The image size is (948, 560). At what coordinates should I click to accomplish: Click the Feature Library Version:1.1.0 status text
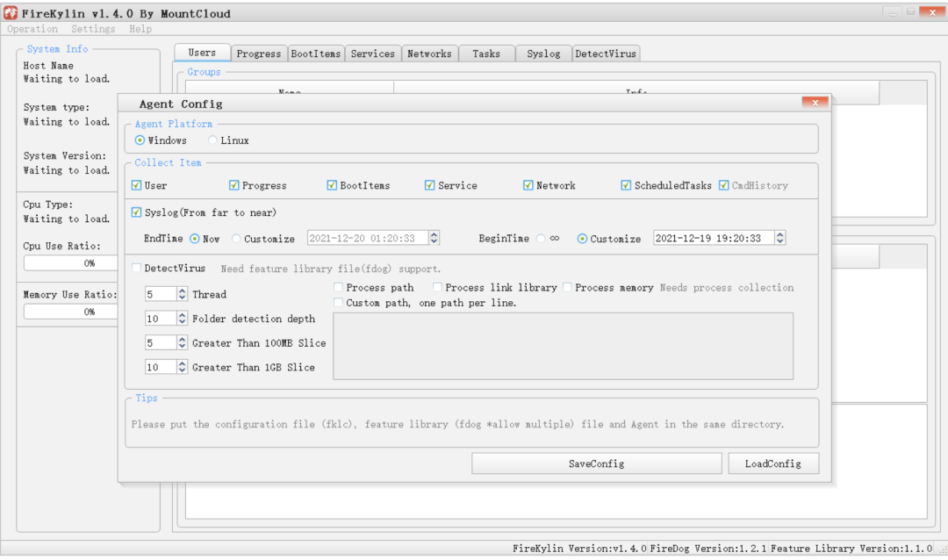tap(851, 548)
